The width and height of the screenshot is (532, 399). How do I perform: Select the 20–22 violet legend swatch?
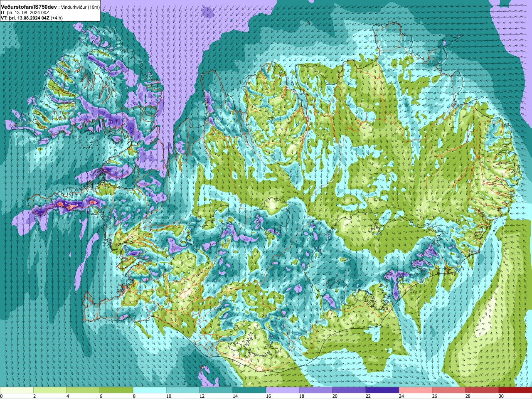pyautogui.click(x=349, y=390)
